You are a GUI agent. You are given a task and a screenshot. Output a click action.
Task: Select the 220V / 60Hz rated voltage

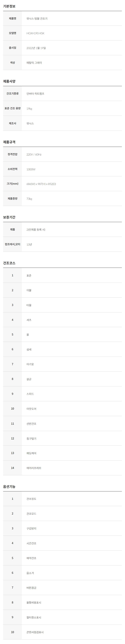(34, 154)
